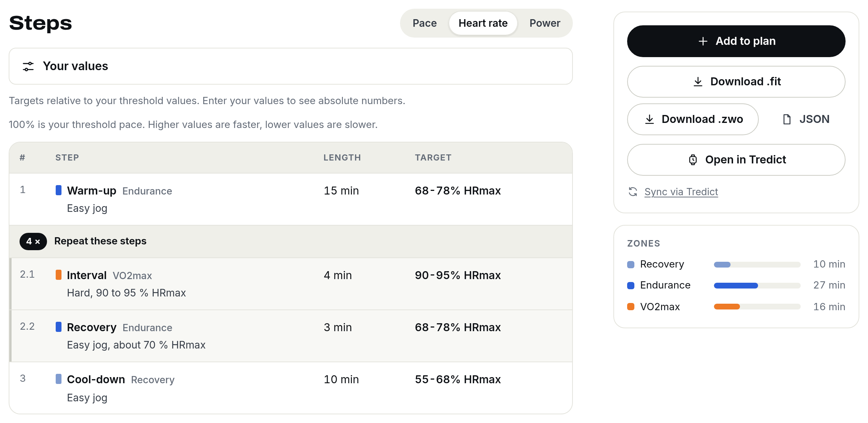The width and height of the screenshot is (868, 423).
Task: Download the .zwo file
Action: pos(693,119)
